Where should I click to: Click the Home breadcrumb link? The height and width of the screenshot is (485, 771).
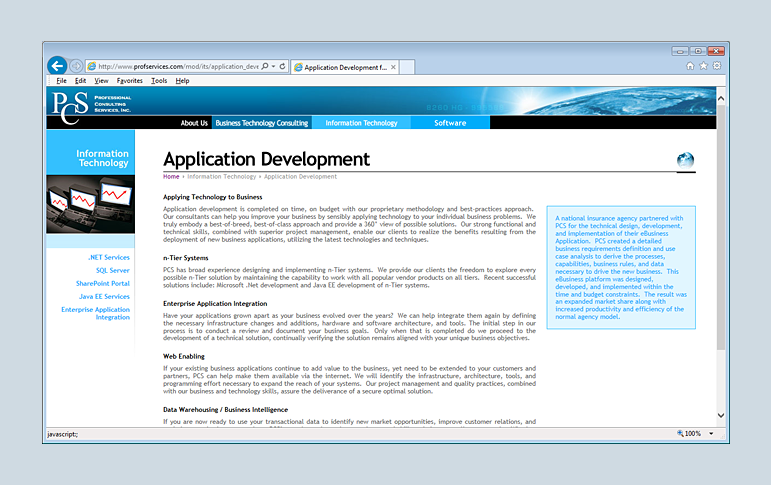pos(171,176)
